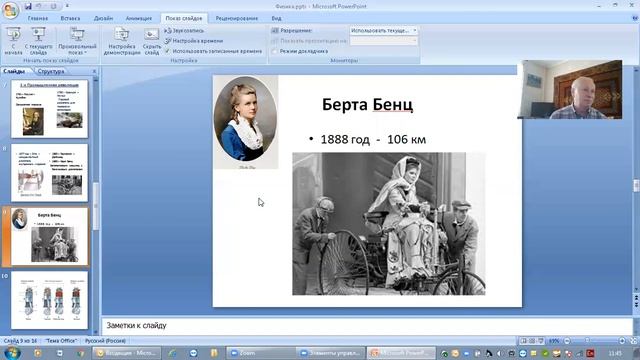Select the black-and-white automobile photo
The height and width of the screenshot is (360, 640).
click(x=389, y=224)
